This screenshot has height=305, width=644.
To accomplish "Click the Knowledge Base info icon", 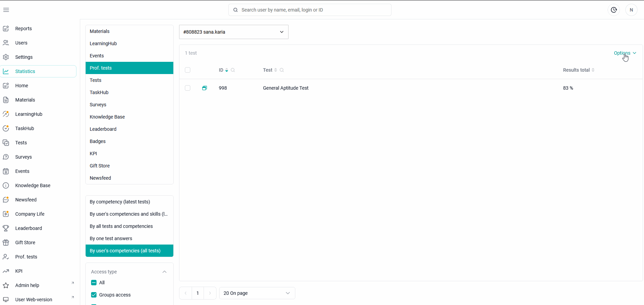I will (x=6, y=185).
